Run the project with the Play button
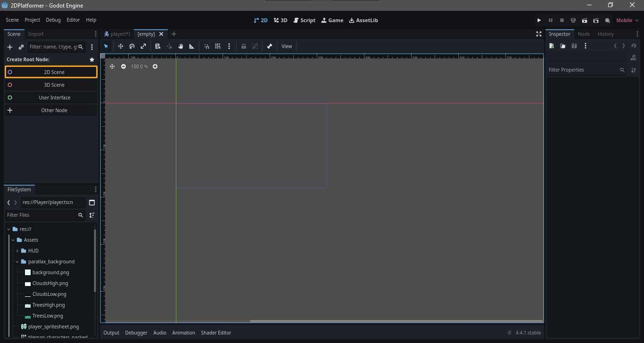 pos(539,20)
